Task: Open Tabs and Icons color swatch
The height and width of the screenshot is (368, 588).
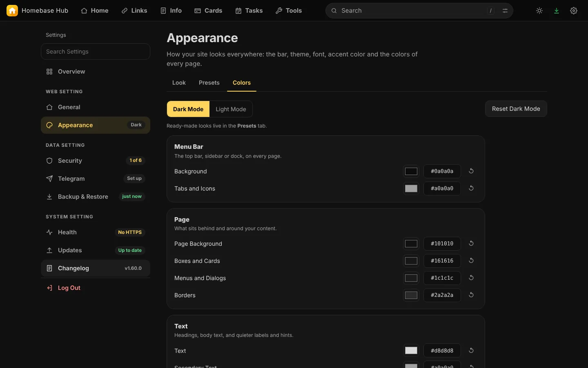Action: click(x=411, y=188)
